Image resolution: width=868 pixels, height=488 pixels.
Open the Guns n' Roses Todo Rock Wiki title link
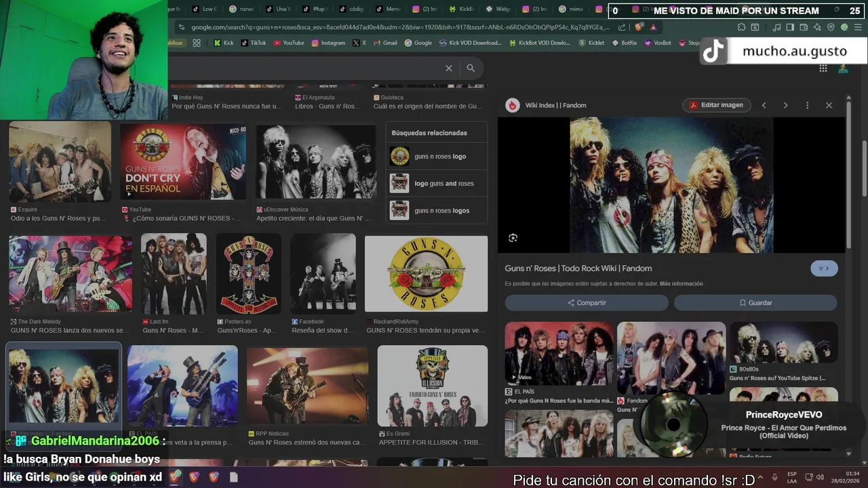(x=578, y=268)
